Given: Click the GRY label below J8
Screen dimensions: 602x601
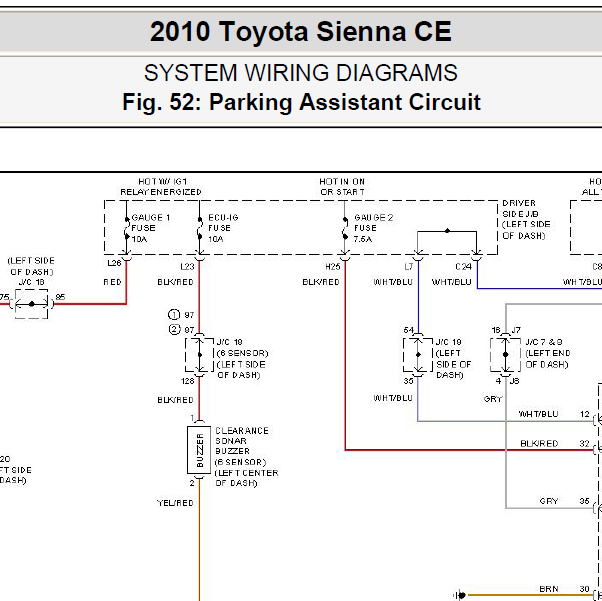Looking at the screenshot, I should pos(493,399).
